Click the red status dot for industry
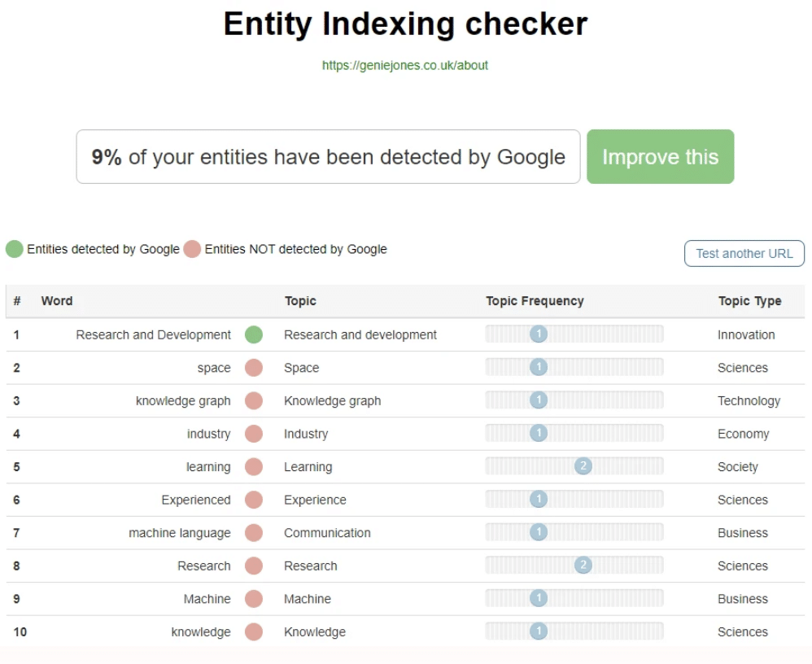 254,434
